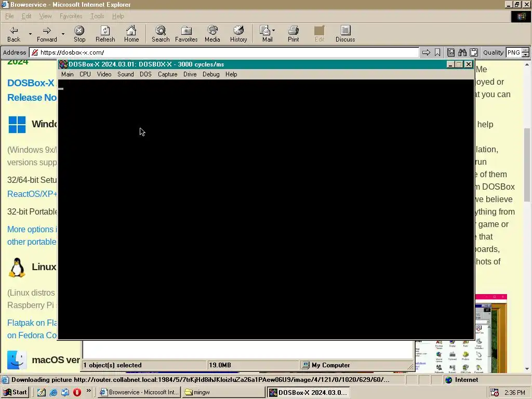The height and width of the screenshot is (399, 532).
Task: Click the Start button
Action: point(15,392)
